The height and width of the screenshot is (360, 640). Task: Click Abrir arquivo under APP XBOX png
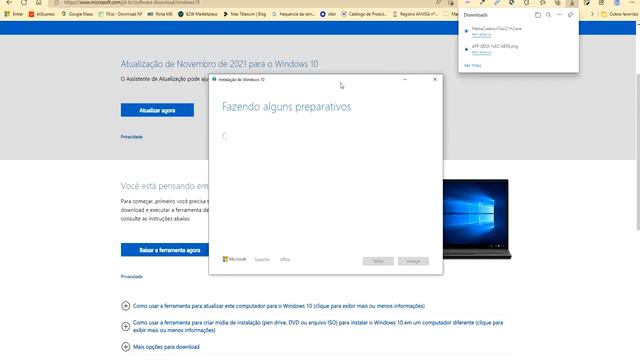481,52
